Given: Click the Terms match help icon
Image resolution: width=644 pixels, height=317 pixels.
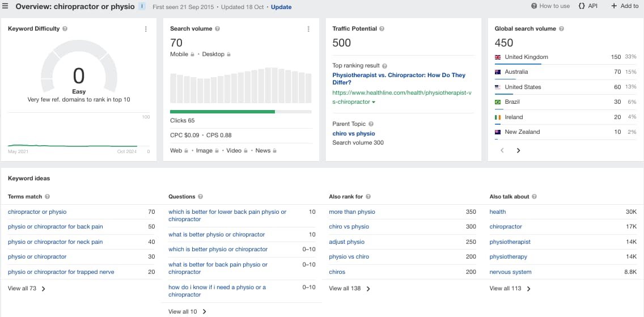Looking at the screenshot, I should (47, 197).
